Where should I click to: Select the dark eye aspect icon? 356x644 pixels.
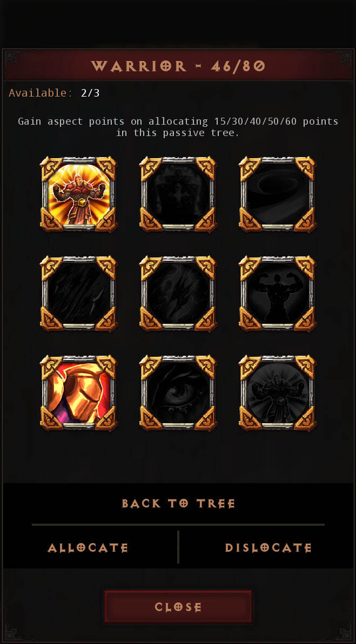[x=178, y=393]
